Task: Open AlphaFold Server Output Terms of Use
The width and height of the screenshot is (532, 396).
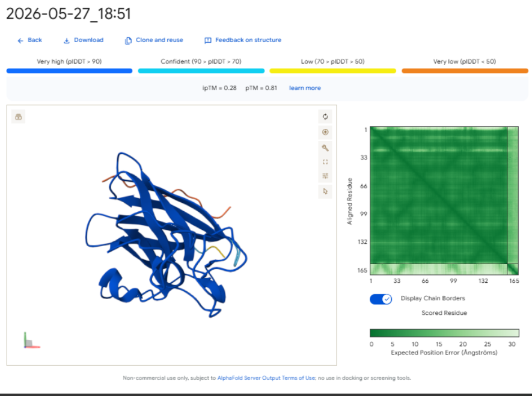Action: (266, 378)
